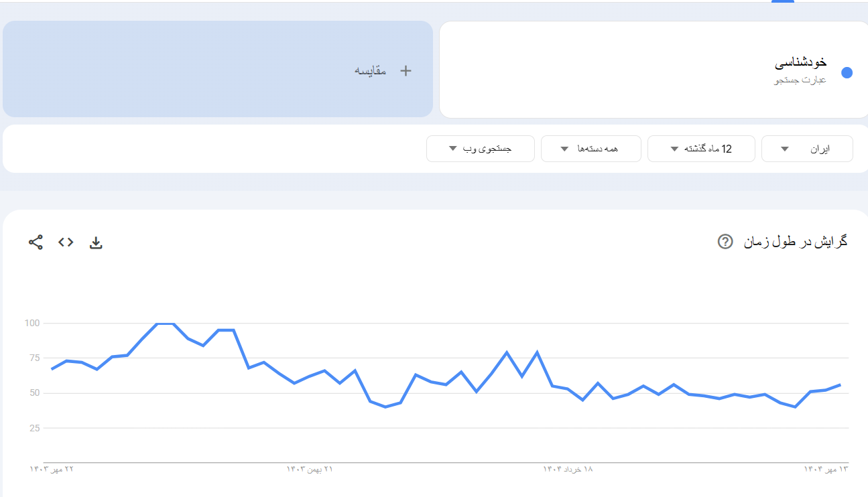Click the 100 value on the y-axis
The image size is (868, 497).
tap(33, 323)
